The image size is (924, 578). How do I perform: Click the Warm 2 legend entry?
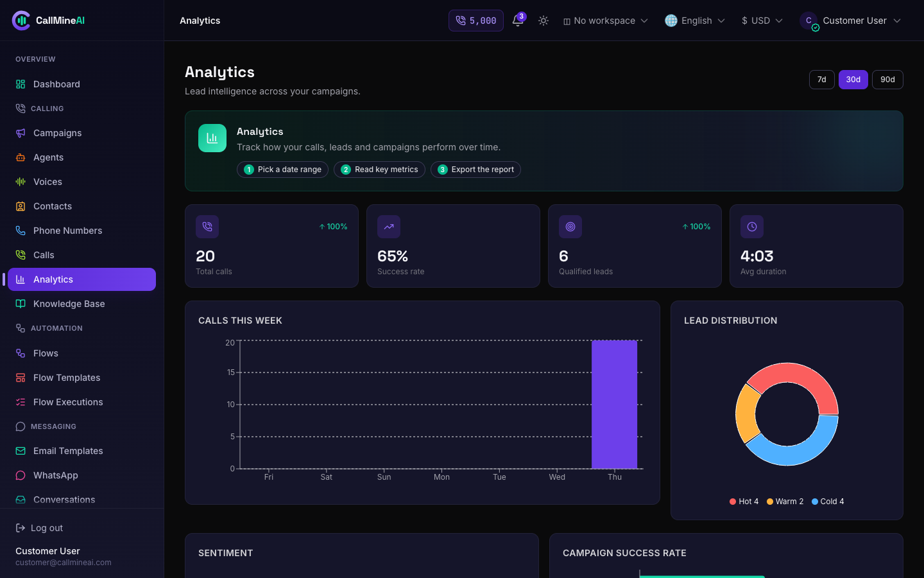pos(785,502)
